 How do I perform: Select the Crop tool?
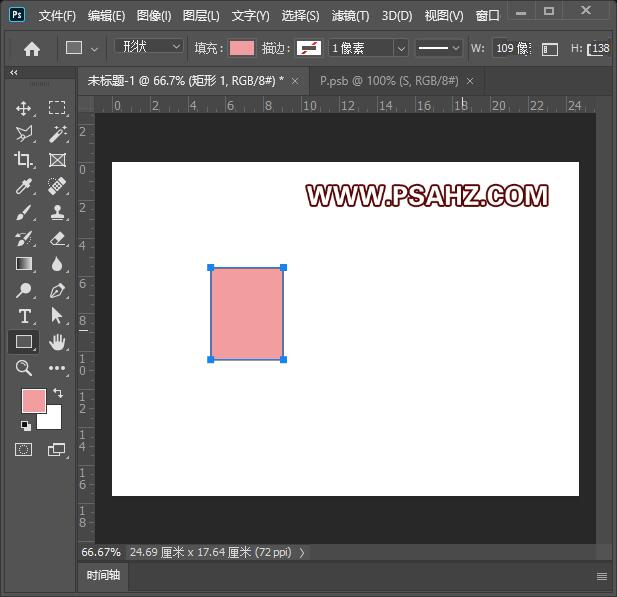tap(24, 160)
